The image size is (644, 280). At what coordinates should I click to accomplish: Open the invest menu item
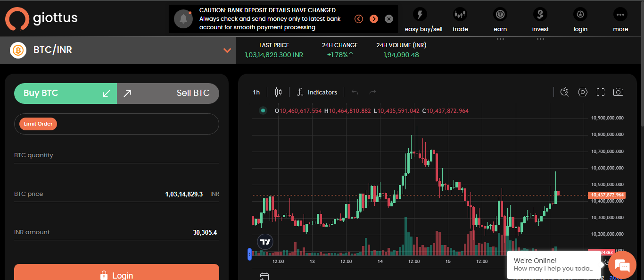pos(540,20)
